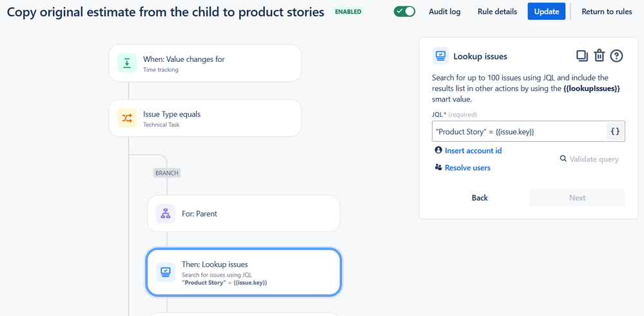Click the Next button

(x=577, y=197)
